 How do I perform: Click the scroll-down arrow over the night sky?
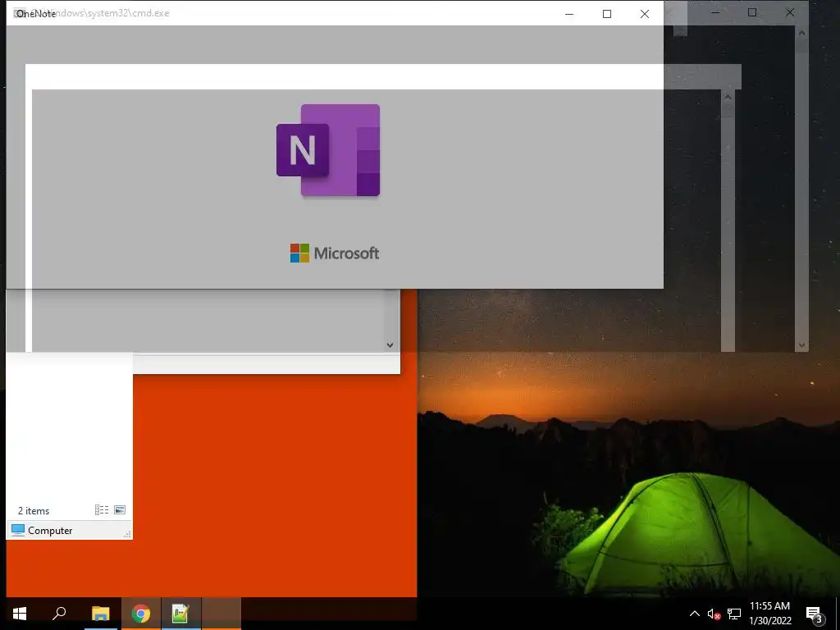[x=802, y=345]
